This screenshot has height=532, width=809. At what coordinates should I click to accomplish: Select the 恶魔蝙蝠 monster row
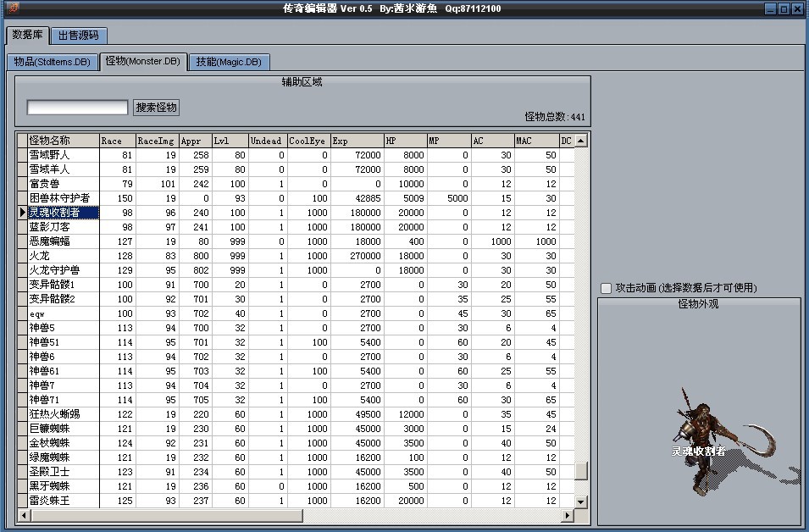pos(59,241)
